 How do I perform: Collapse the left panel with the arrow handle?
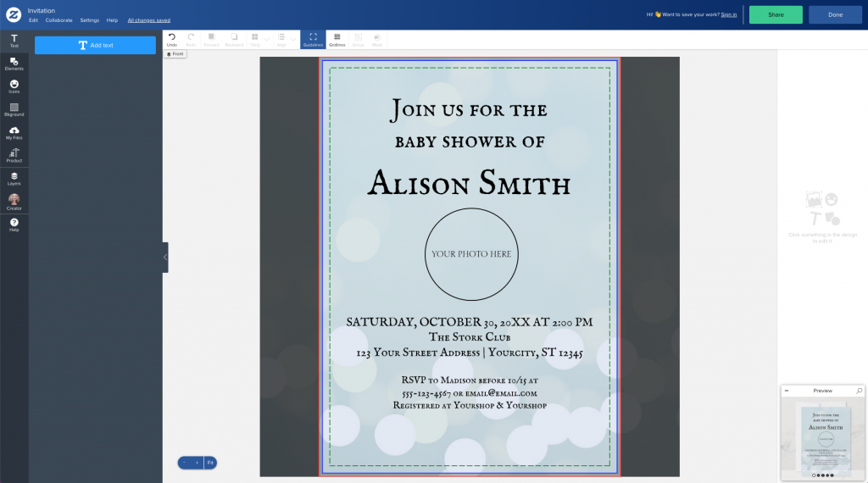(x=165, y=257)
